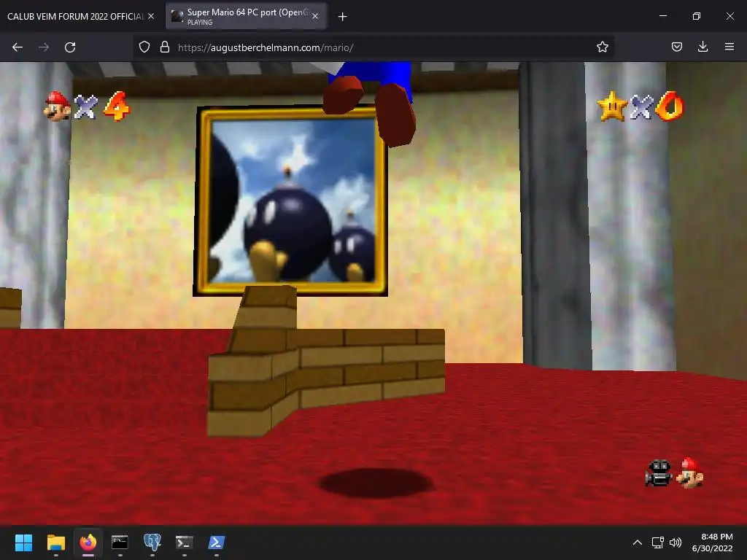Open PowerShell from the taskbar
747x560 pixels.
point(216,542)
